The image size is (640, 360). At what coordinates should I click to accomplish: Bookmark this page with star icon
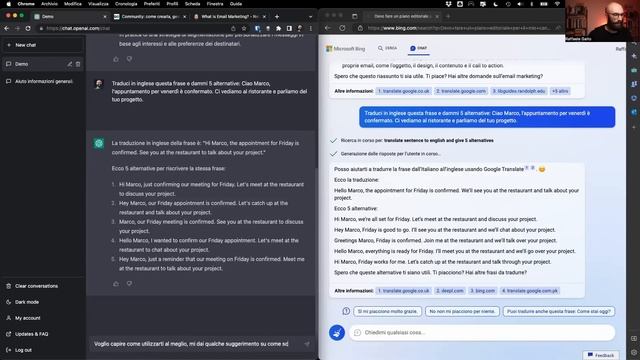click(x=244, y=28)
